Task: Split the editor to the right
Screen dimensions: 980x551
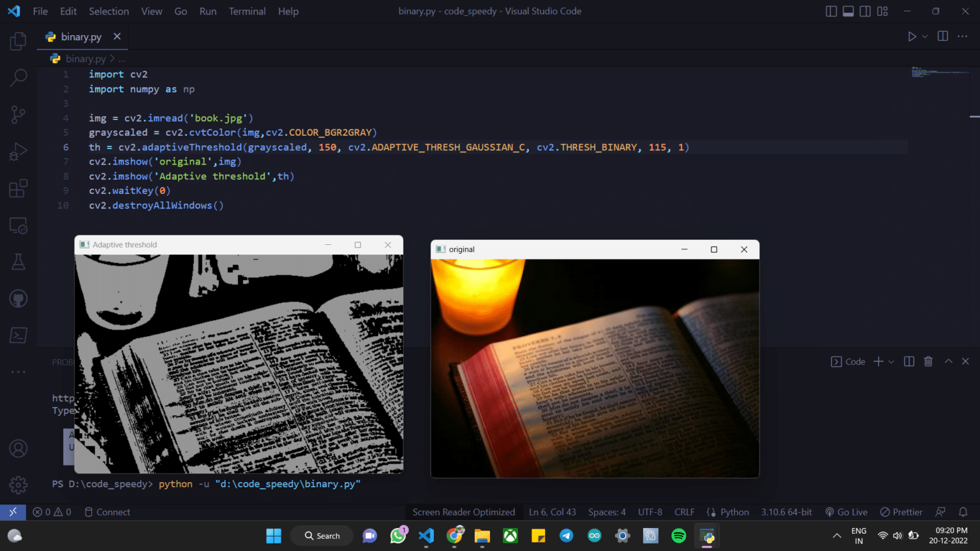Action: [942, 37]
